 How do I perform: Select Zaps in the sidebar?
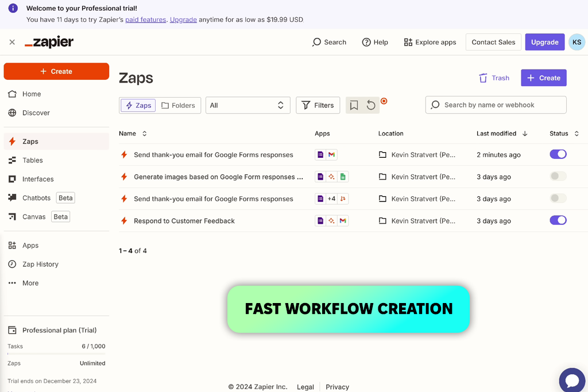[56, 141]
